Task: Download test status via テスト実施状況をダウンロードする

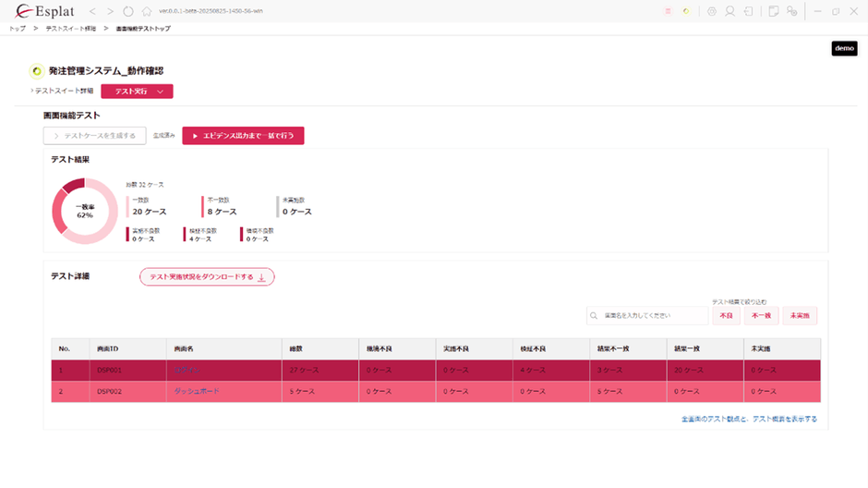Action: (207, 276)
